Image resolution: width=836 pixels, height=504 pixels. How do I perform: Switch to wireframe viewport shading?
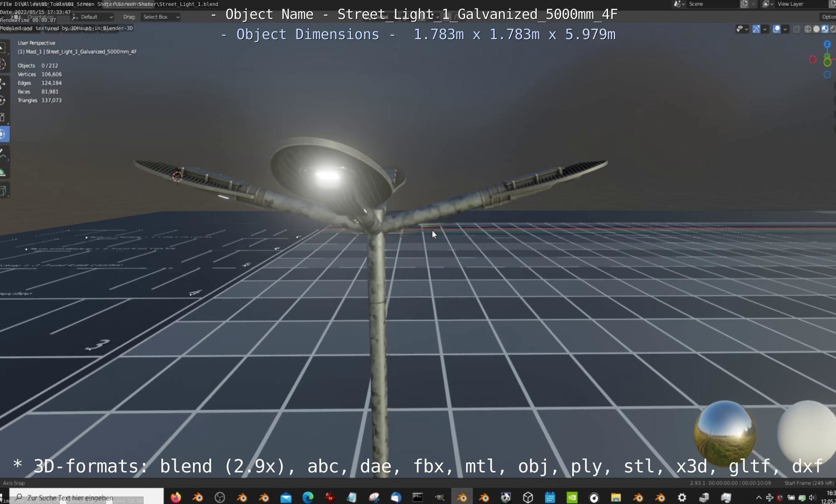[x=808, y=29]
